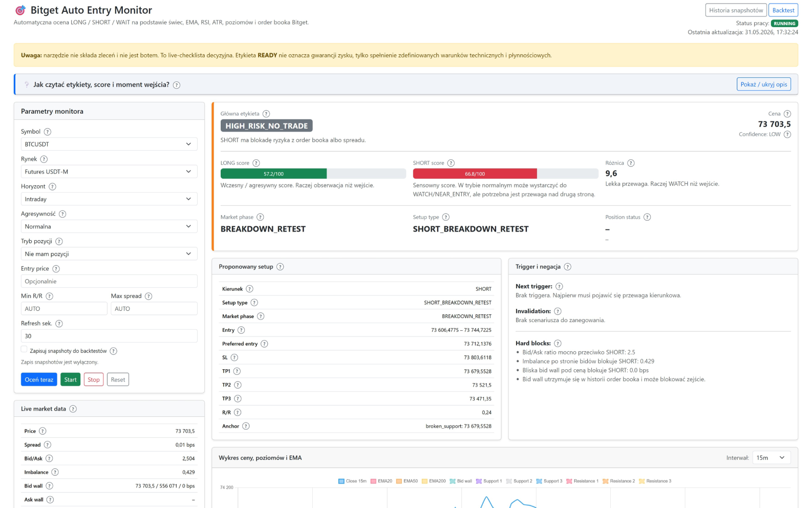Open Min R/R help tooltip icon
The image size is (812, 508).
[50, 296]
